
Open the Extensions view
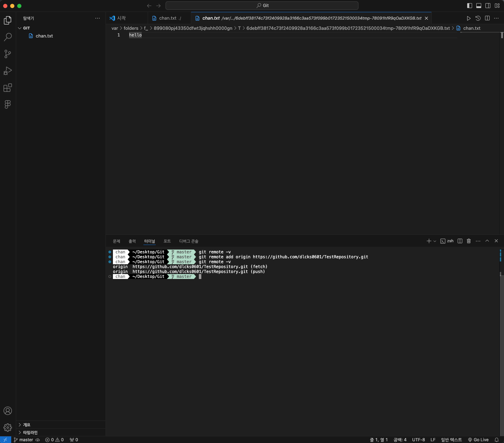tap(8, 88)
